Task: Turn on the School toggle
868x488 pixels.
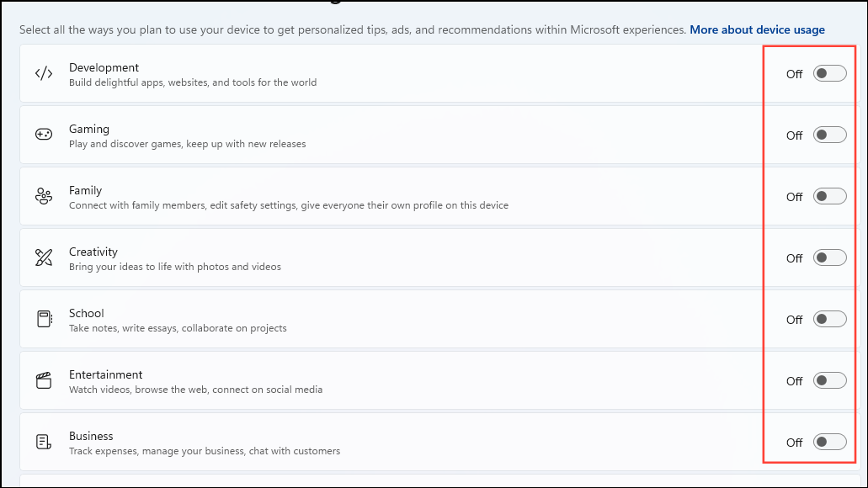Action: point(829,319)
